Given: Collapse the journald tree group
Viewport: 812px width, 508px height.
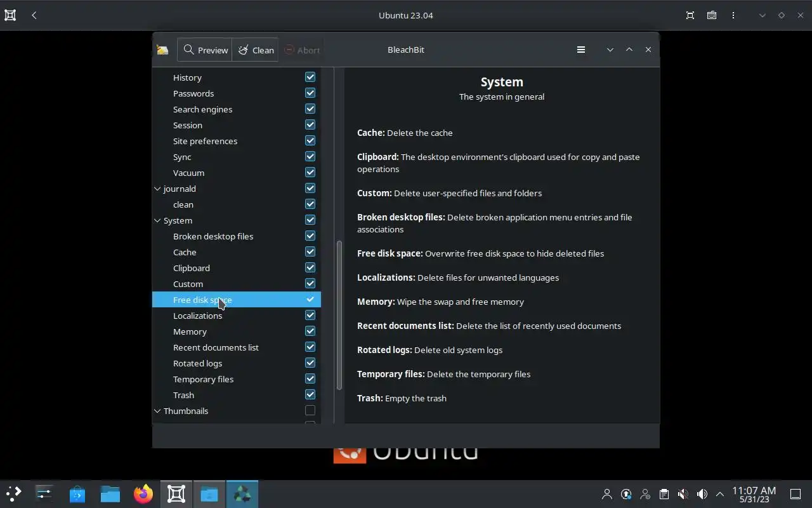Looking at the screenshot, I should (157, 189).
